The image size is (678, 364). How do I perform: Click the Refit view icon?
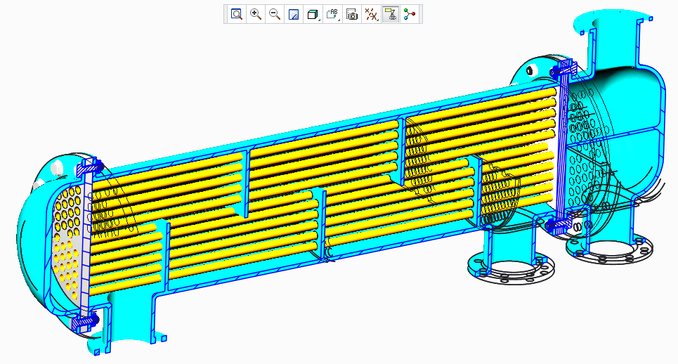click(x=236, y=14)
